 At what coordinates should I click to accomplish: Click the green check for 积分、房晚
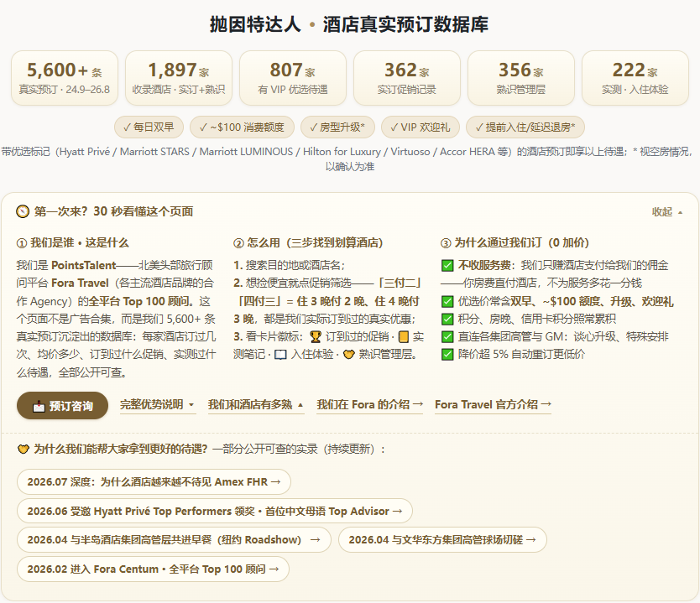tap(447, 319)
